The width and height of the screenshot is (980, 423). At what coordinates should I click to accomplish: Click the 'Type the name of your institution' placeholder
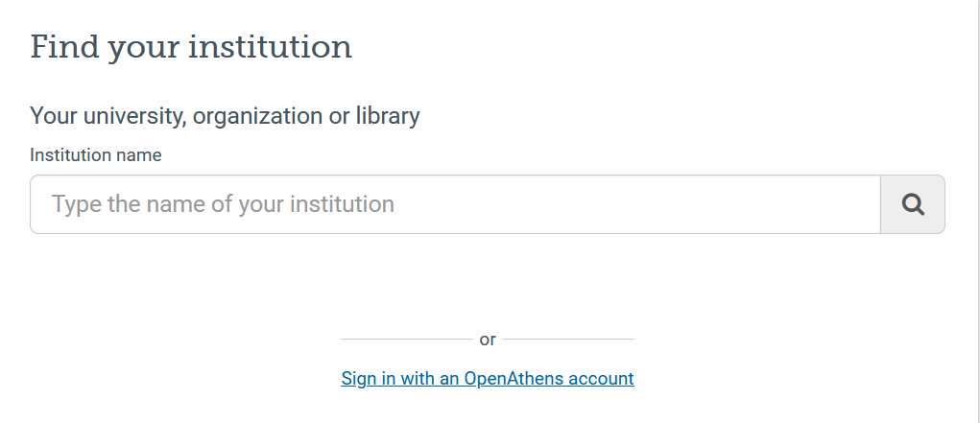223,204
